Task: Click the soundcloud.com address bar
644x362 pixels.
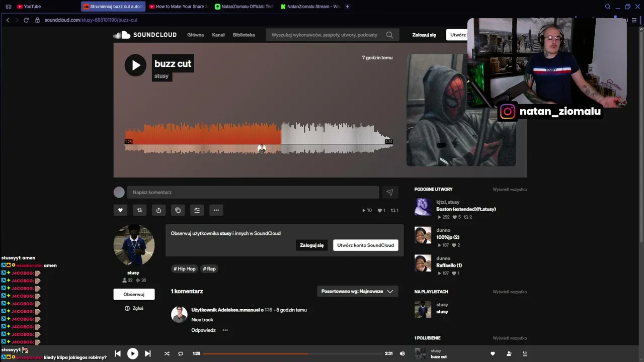Action: click(91, 20)
